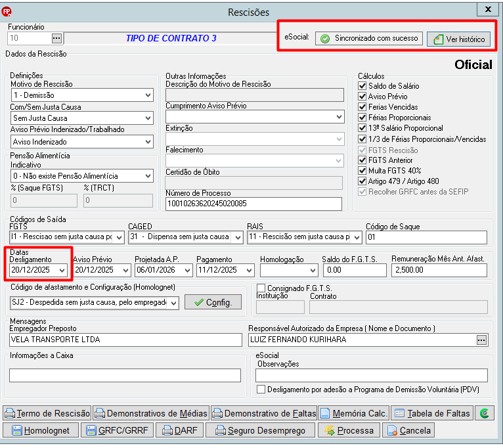This screenshot has height=448, width=503.
Task: Click Processa button
Action: 349,430
